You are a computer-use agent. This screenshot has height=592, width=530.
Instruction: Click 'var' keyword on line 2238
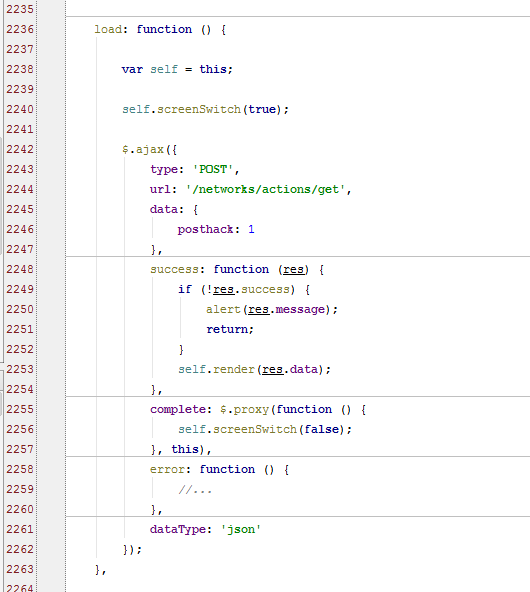pos(132,69)
